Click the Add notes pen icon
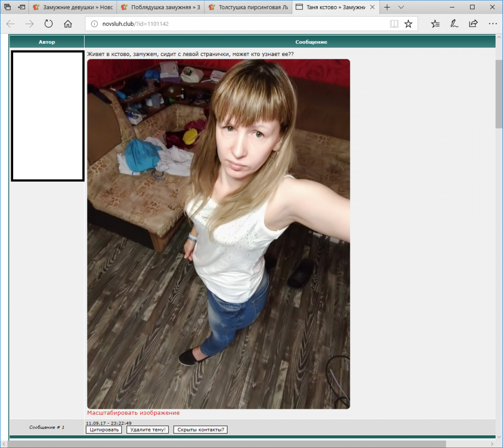503x448 pixels. (x=454, y=24)
